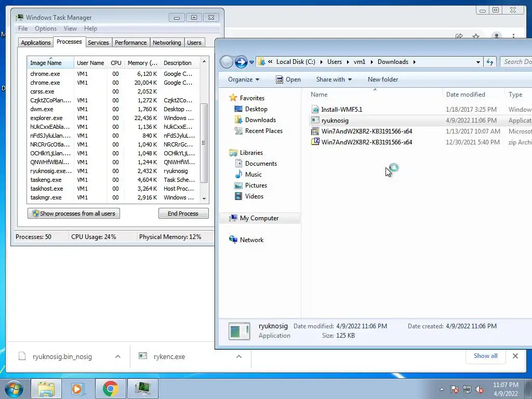This screenshot has height=399, width=532.
Task: Open Videos library
Action: pyautogui.click(x=254, y=196)
